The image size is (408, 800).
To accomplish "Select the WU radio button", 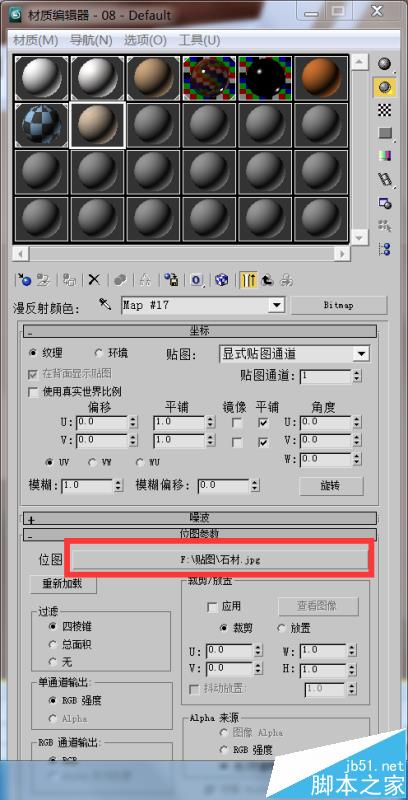I will click(x=140, y=462).
